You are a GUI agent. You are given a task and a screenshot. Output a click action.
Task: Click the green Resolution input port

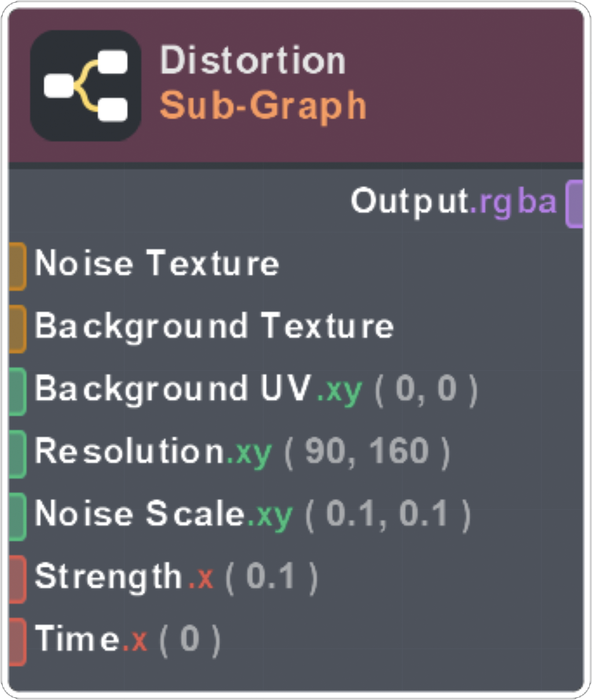17,454
